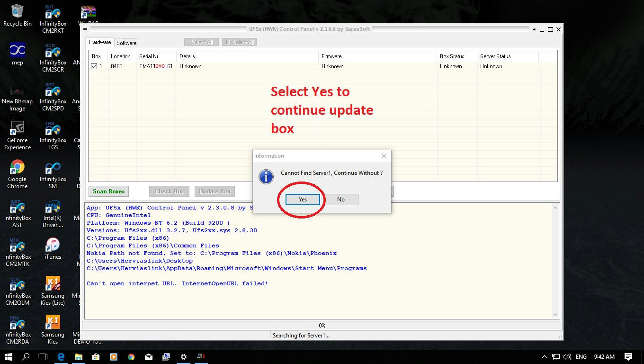644x364 pixels.
Task: Switch to the Software tab
Action: (x=126, y=43)
